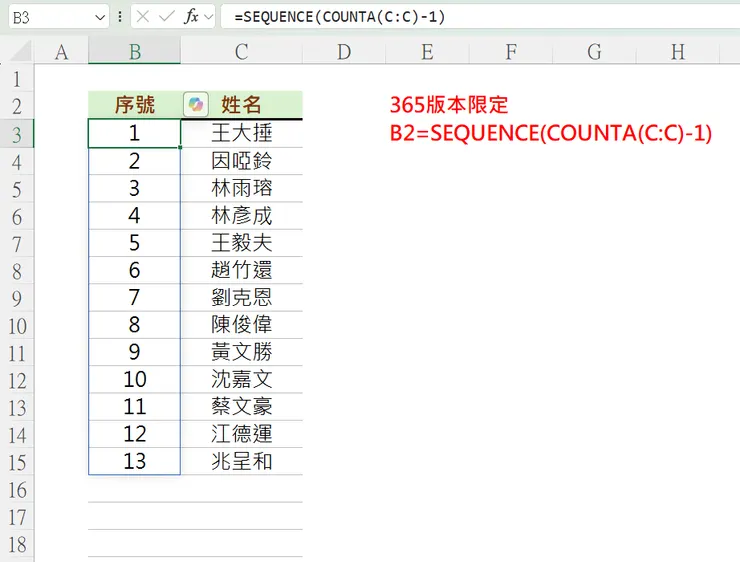Select cell with serial number 8

(x=135, y=325)
